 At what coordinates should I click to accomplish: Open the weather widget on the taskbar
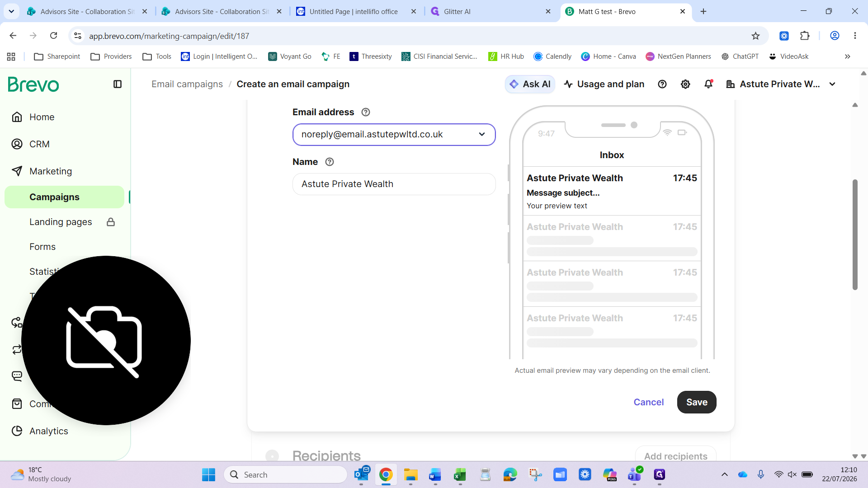pos(42,474)
